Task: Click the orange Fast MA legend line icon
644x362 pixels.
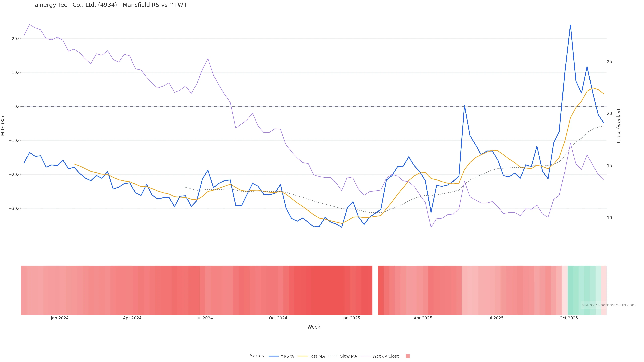Action: click(x=303, y=356)
